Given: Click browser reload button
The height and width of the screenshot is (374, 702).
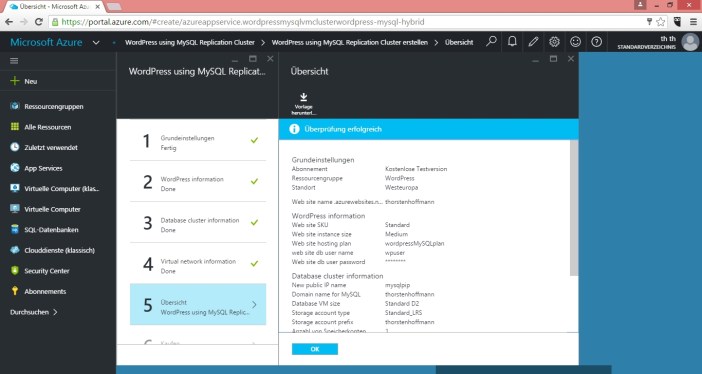Looking at the screenshot, I should (x=39, y=21).
